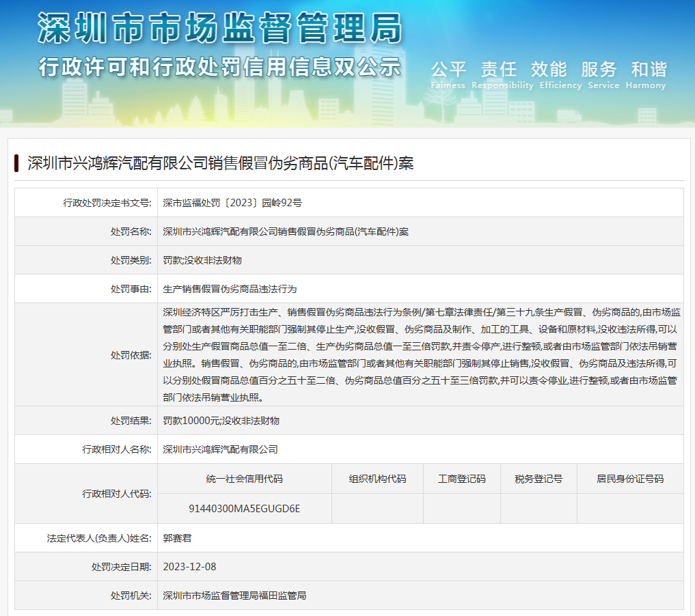This screenshot has width=695, height=616.
Task: Click the legal representative name 郭赛君
Action: [178, 538]
